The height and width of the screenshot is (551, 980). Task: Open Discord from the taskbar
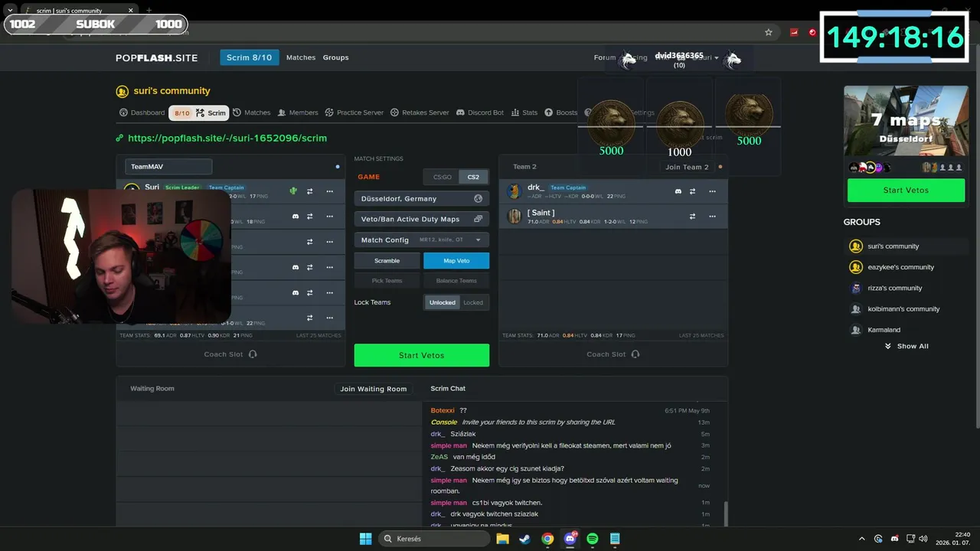click(x=570, y=539)
